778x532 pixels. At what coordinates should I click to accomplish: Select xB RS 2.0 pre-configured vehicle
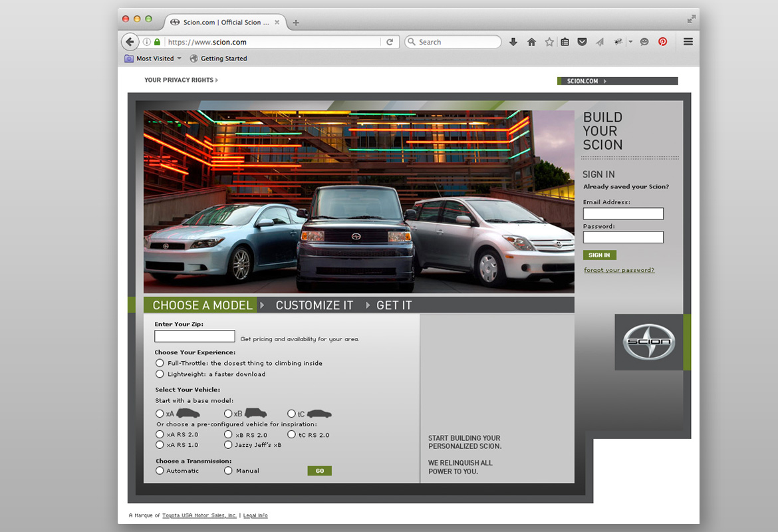[228, 434]
